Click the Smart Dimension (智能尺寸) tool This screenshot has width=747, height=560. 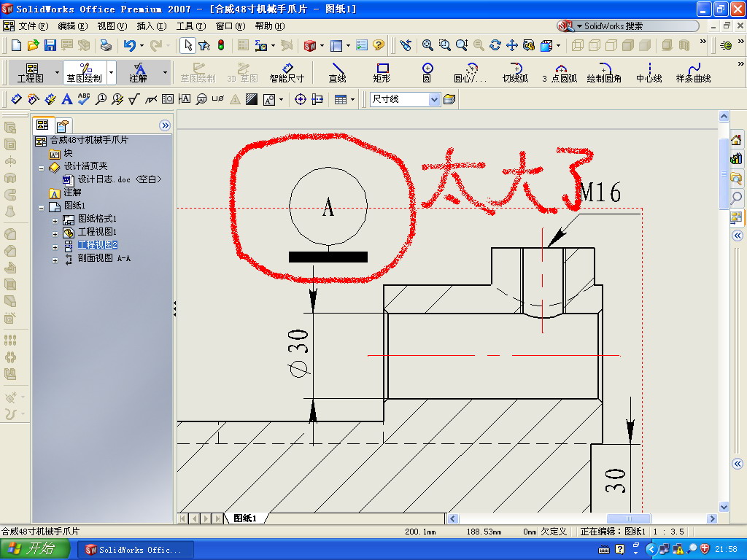coord(287,72)
